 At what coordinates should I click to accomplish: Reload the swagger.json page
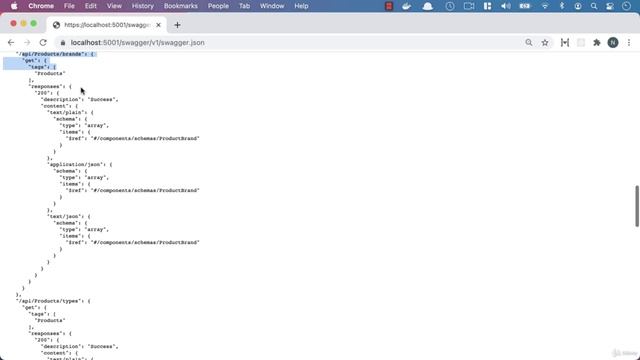[43, 42]
